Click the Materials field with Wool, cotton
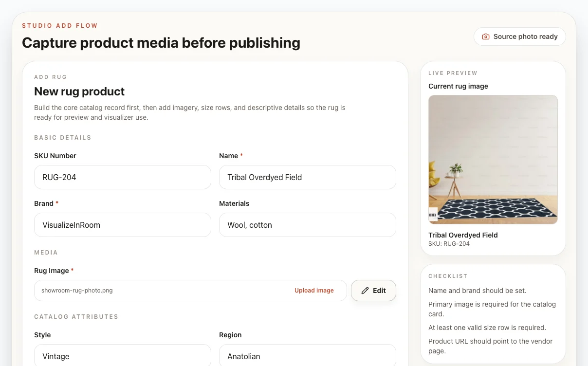 point(308,225)
